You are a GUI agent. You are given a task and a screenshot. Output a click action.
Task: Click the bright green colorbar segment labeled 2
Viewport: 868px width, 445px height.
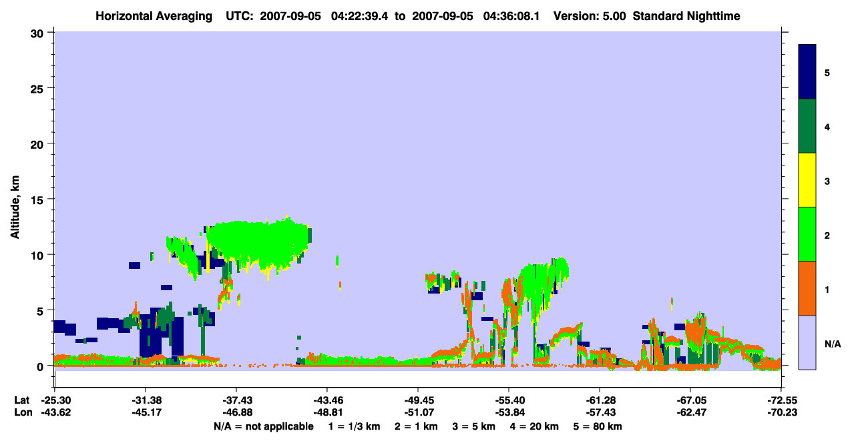coord(807,234)
